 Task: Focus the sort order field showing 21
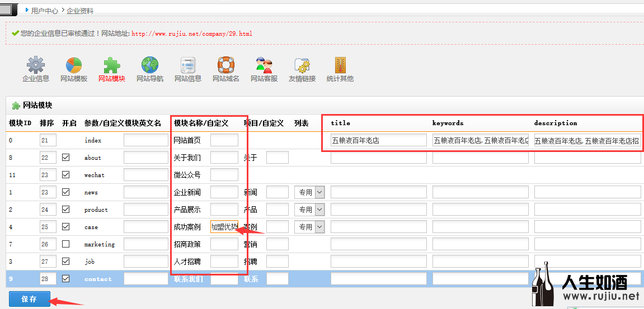tap(48, 140)
